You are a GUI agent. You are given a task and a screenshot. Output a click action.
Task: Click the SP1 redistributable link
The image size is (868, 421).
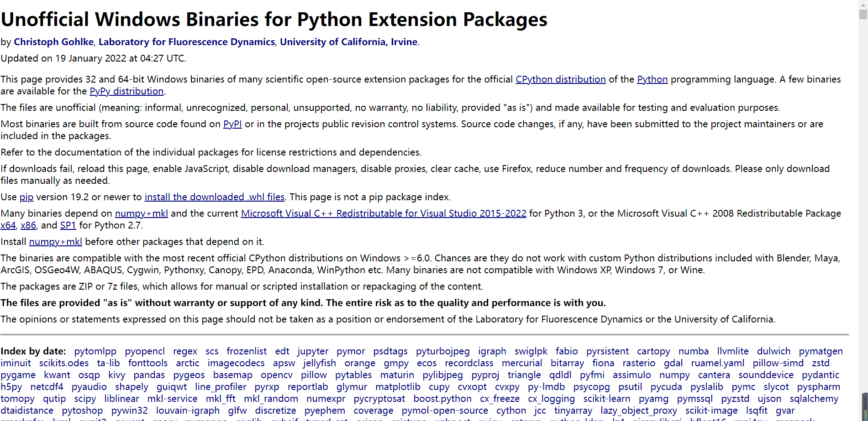coord(68,225)
